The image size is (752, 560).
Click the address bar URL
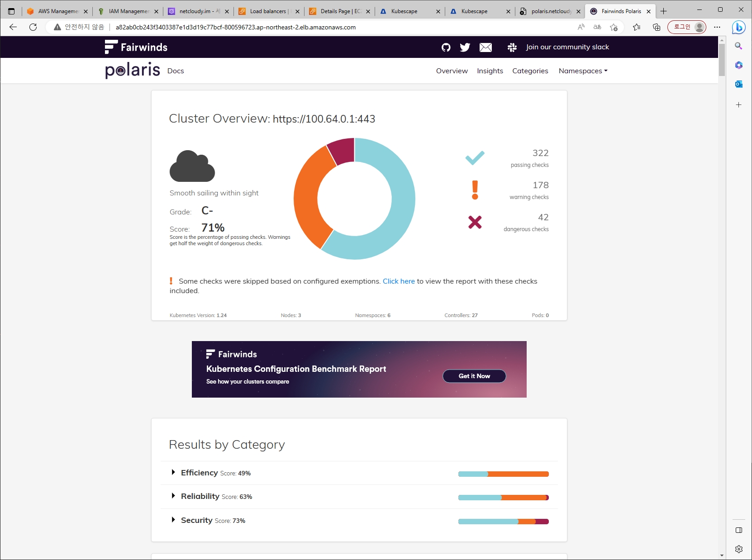pyautogui.click(x=236, y=27)
